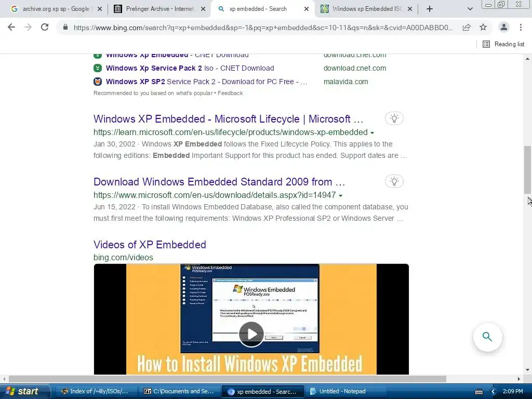Viewport: 532px width, 399px height.
Task: Click the 2:09 PM system clock
Action: (513, 392)
